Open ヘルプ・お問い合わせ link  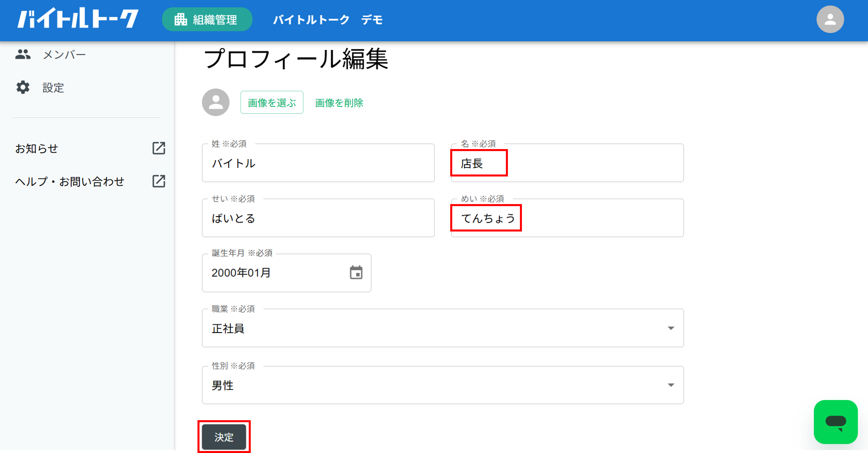70,181
